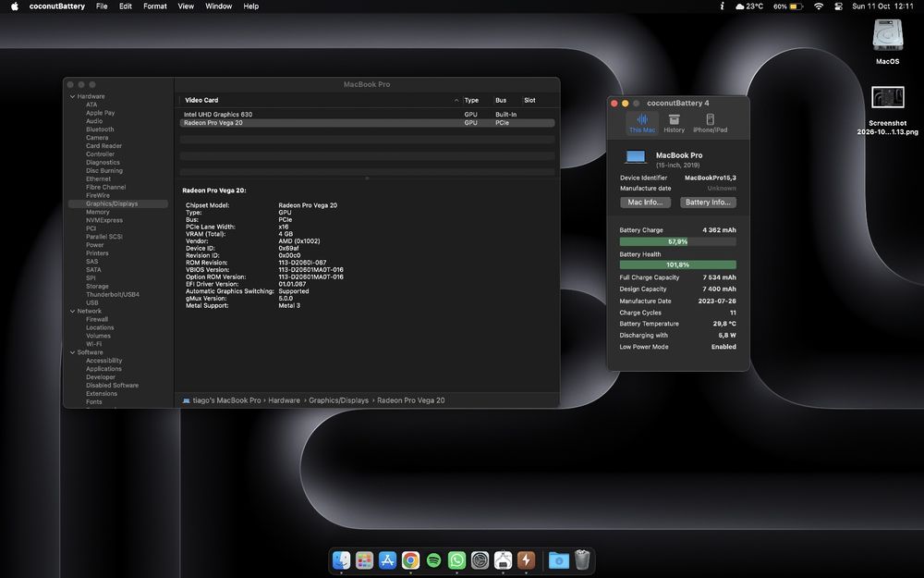This screenshot has width=924, height=578.
Task: Click the Slot column header
Action: coord(529,100)
